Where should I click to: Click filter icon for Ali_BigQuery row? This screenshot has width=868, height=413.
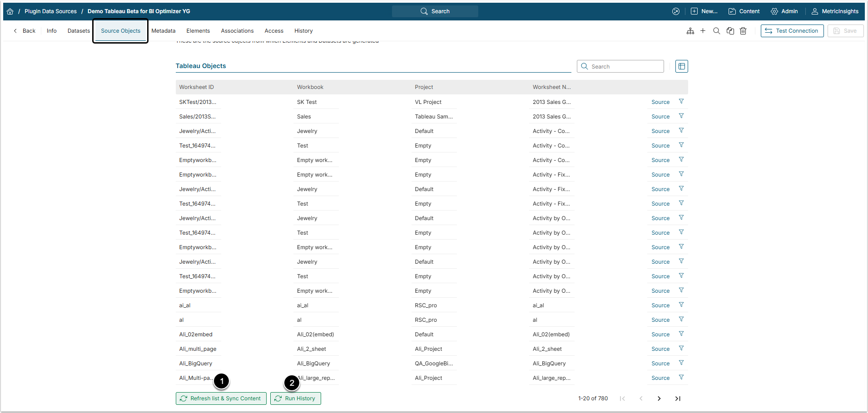pyautogui.click(x=681, y=363)
